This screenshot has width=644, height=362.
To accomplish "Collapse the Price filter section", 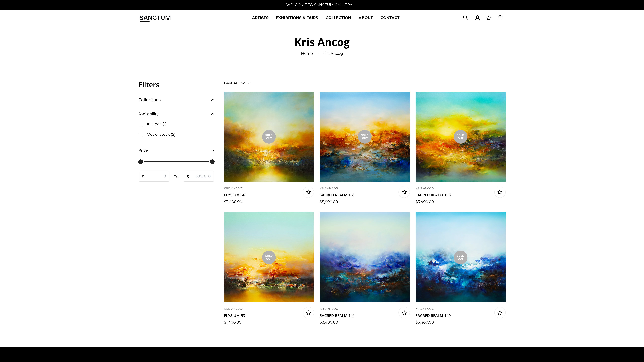I will click(212, 150).
